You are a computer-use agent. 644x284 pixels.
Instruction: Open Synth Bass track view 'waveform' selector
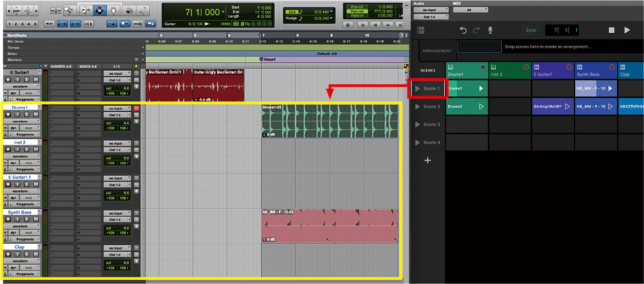click(x=22, y=226)
